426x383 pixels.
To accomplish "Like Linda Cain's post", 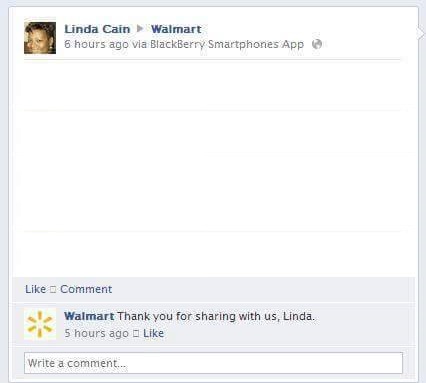I will tap(35, 289).
